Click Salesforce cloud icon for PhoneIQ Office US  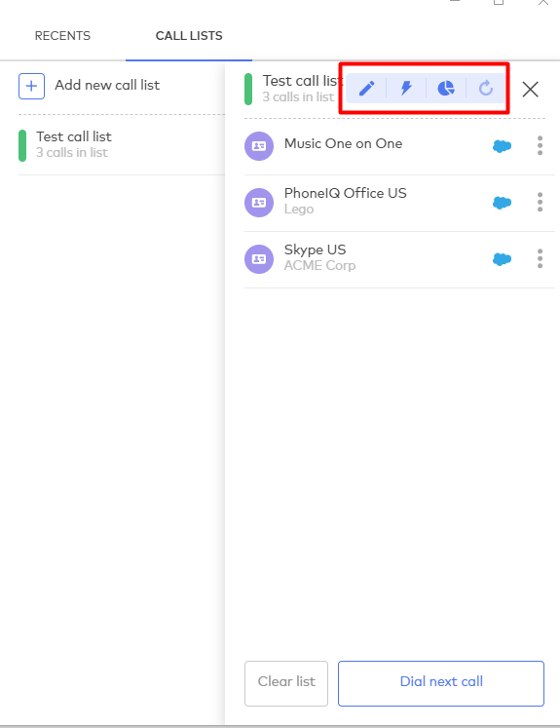coord(502,203)
